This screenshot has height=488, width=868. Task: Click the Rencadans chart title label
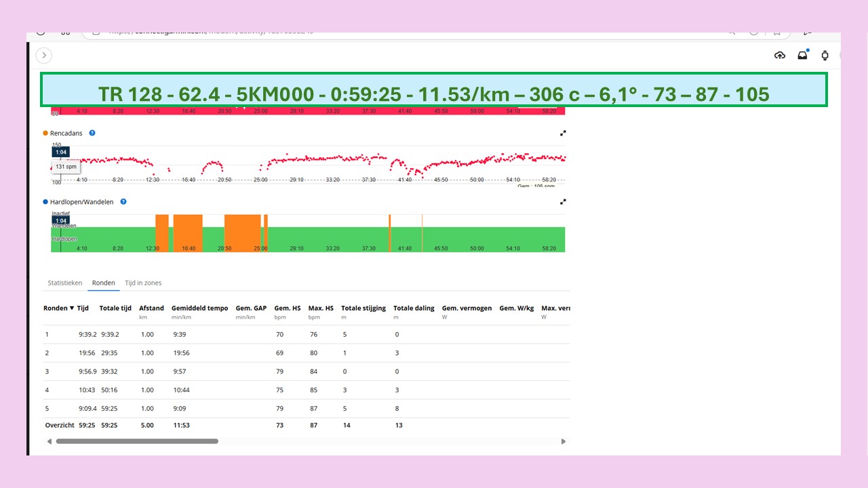[x=66, y=133]
